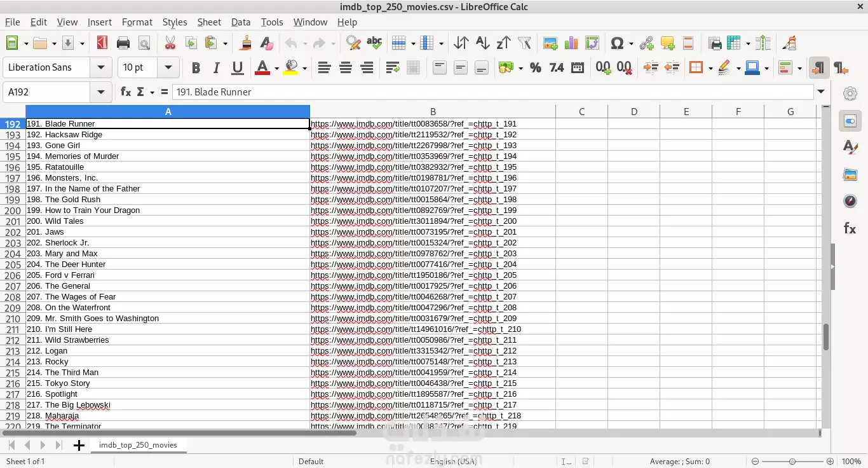Viewport: 868px width, 468px height.
Task: Click Insert Chart icon
Action: (x=571, y=43)
